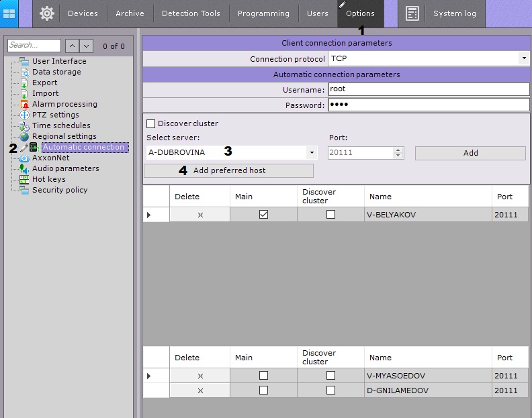Screen dimensions: 532x418
Task: Delete the V-MYASOEDOV server row
Action: point(200,376)
